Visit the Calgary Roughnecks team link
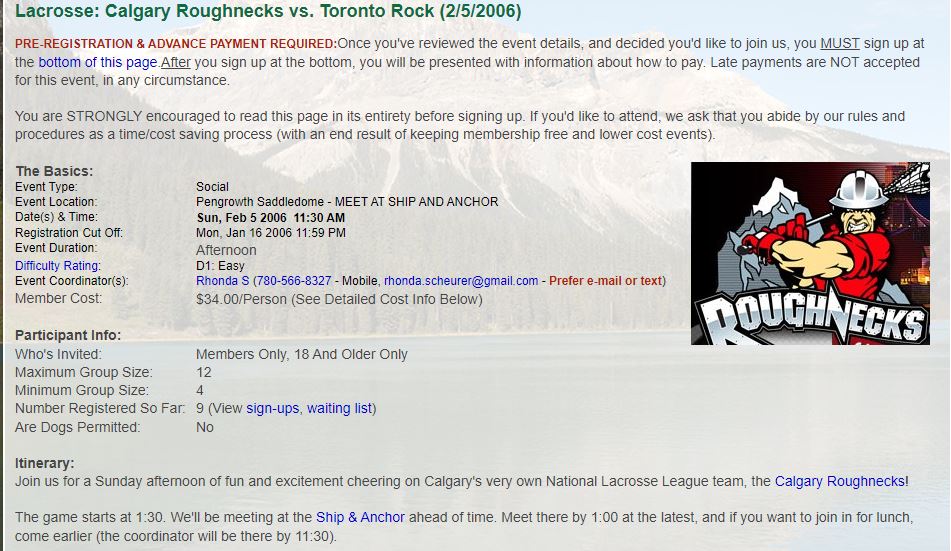 [x=840, y=481]
